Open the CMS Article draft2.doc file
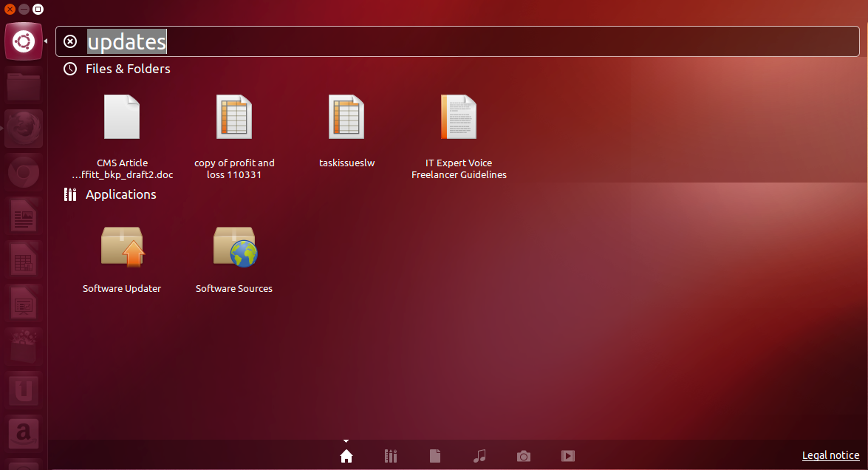The height and width of the screenshot is (470, 868). (x=122, y=137)
